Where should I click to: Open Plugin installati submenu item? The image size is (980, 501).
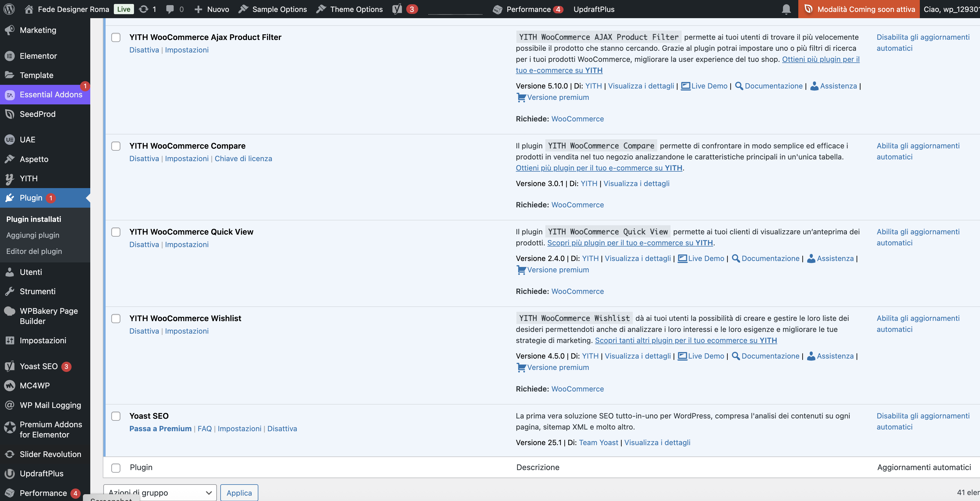[33, 219]
